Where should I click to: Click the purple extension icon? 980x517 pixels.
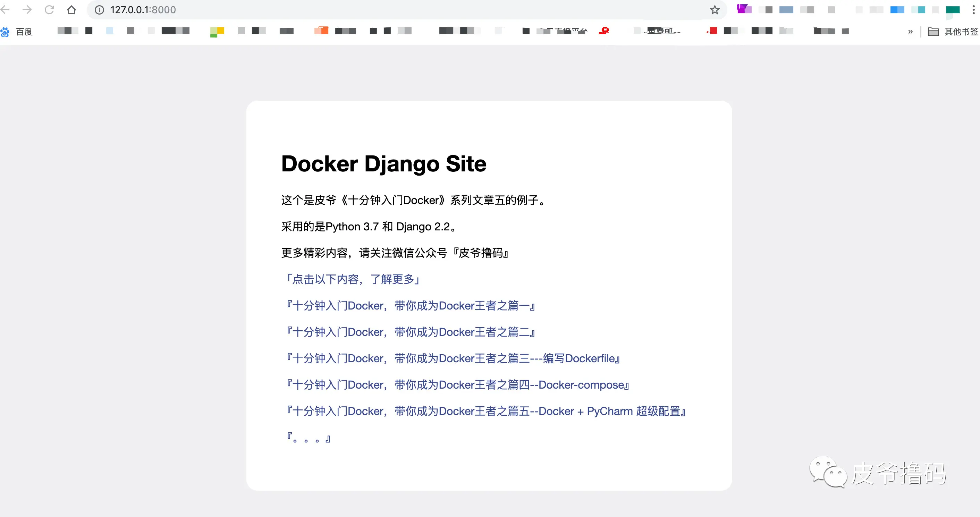pyautogui.click(x=744, y=9)
